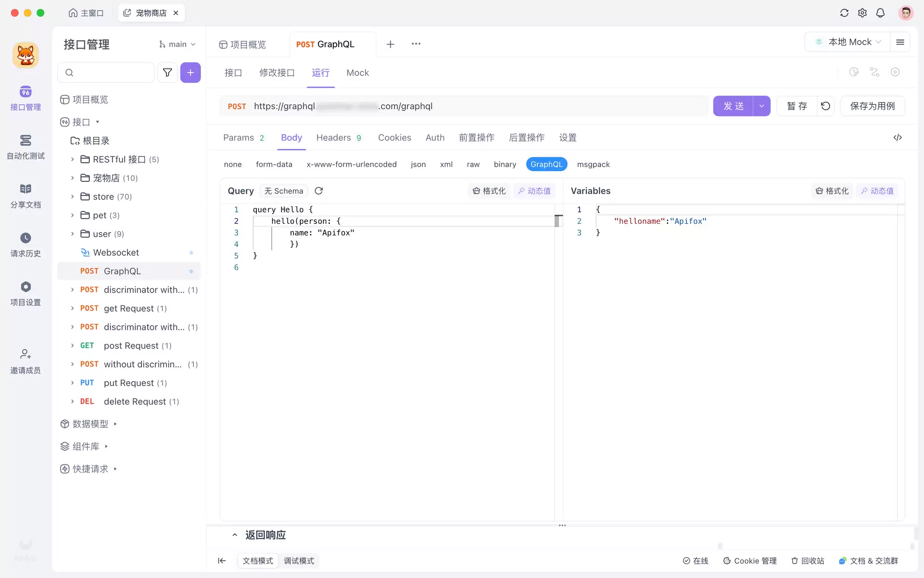Viewport: 924px width, 578px height.
Task: Open 项目设置 in the sidebar
Action: tap(25, 294)
